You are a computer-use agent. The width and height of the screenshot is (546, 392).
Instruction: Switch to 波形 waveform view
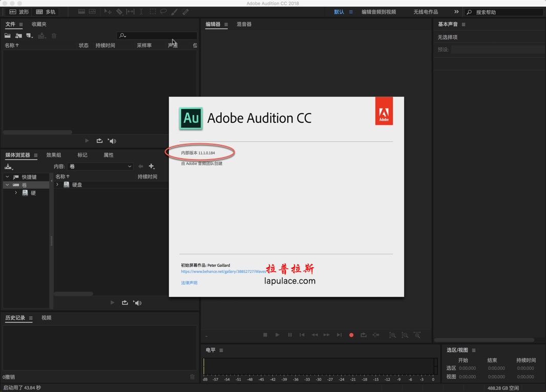pos(19,12)
